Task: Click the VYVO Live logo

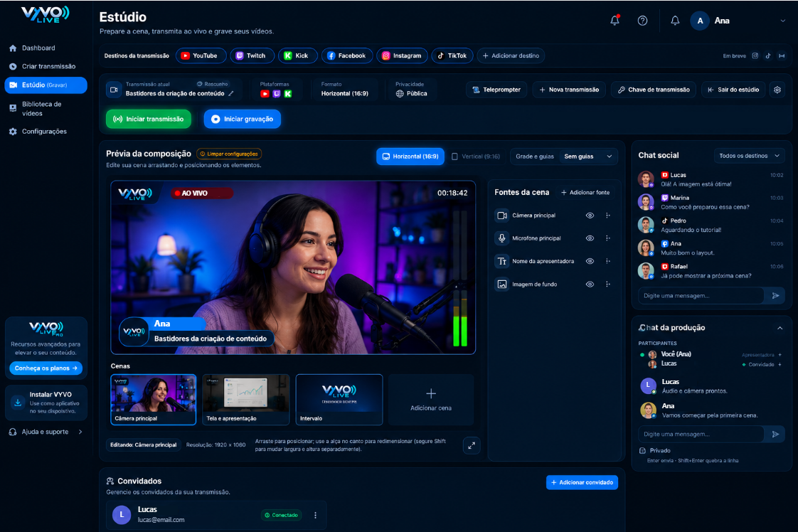Action: 46,14
